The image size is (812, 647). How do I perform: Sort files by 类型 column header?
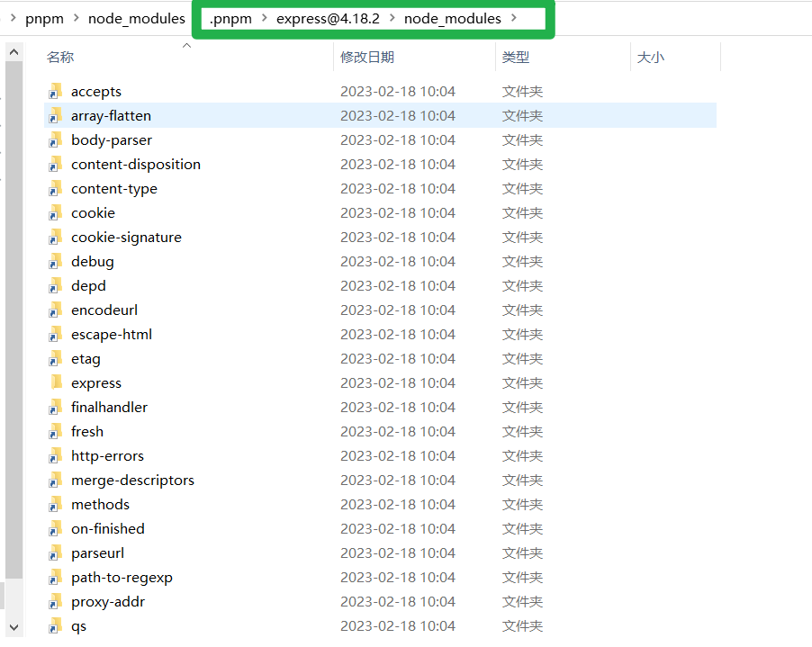[516, 57]
